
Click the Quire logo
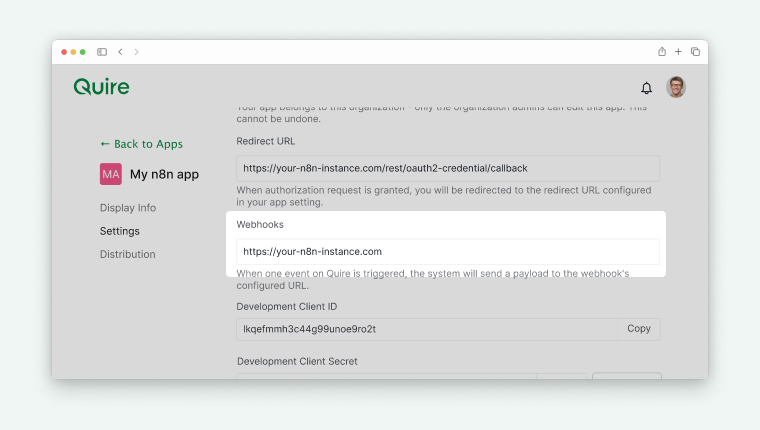(101, 87)
